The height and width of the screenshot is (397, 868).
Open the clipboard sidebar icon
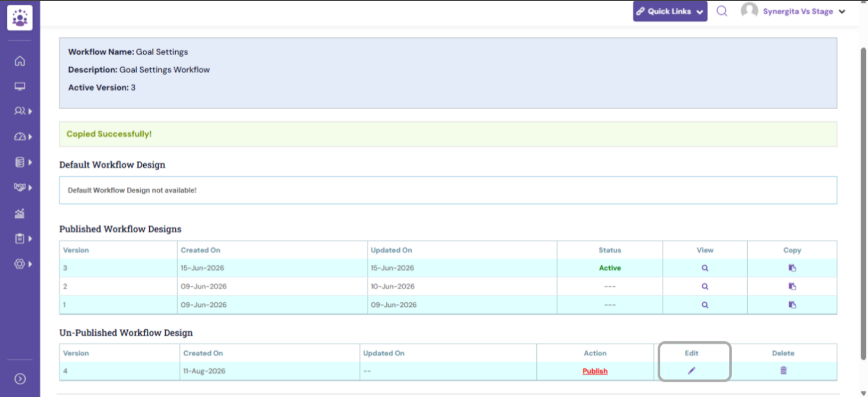point(20,239)
